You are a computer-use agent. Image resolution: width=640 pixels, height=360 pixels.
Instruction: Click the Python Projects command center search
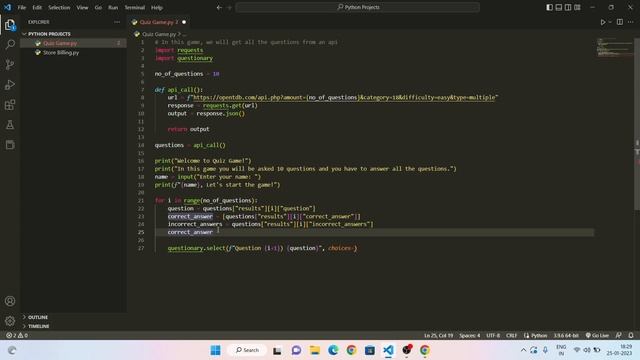pyautogui.click(x=358, y=7)
